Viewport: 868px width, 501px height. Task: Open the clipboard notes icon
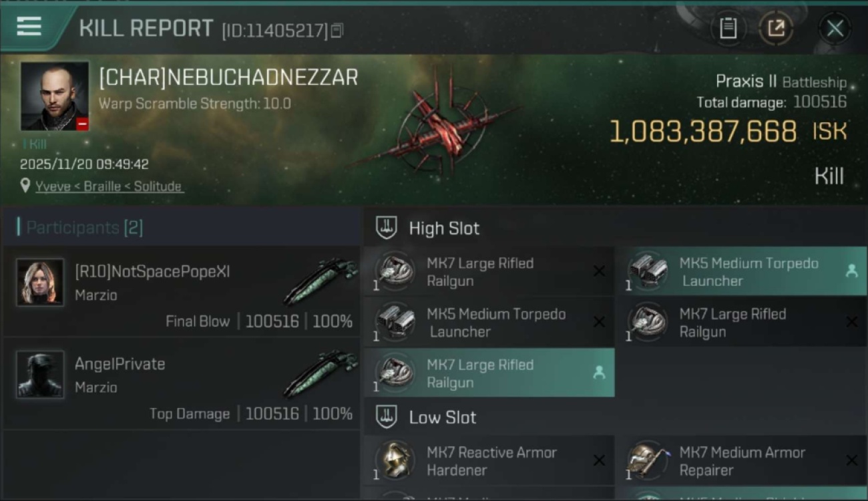tap(728, 28)
